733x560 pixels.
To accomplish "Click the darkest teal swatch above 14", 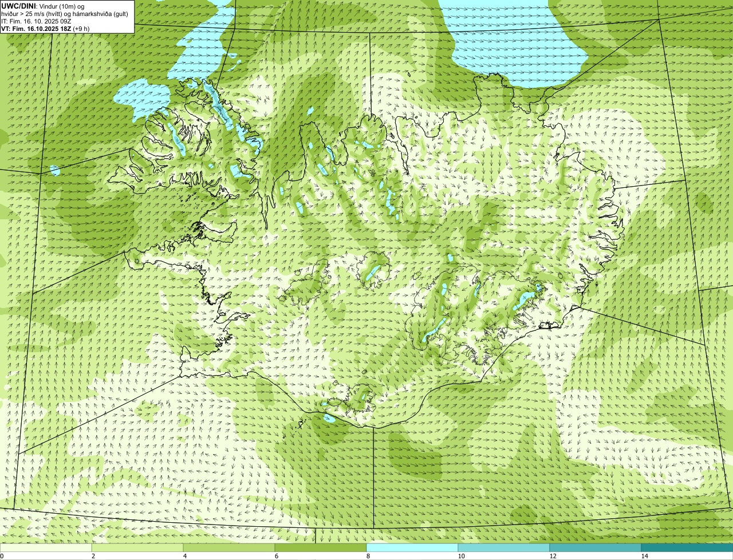I will pyautogui.click(x=687, y=547).
